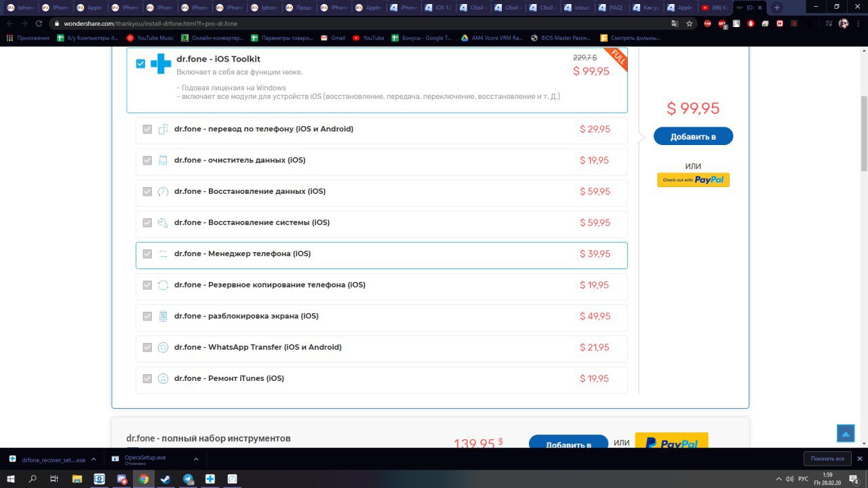Image resolution: width=868 pixels, height=488 pixels.
Task: Click the Chrome icon on the taskbar
Action: tap(144, 479)
